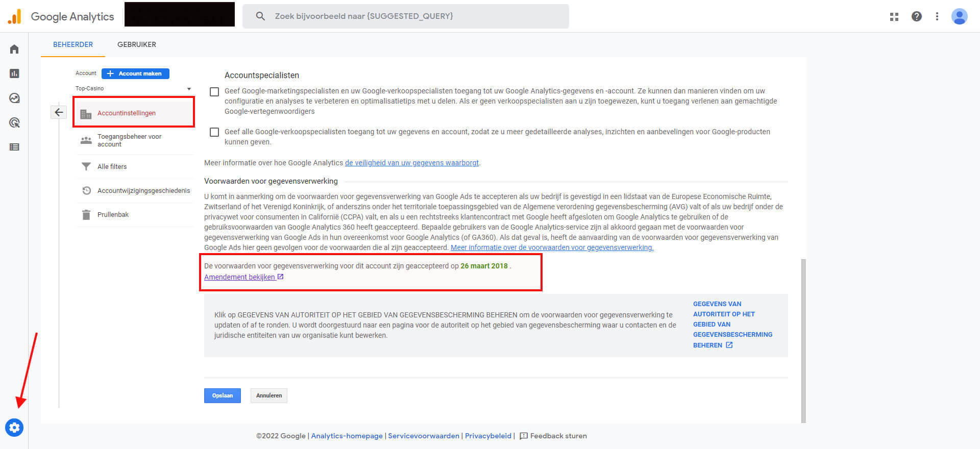Image resolution: width=980 pixels, height=449 pixels.
Task: Select Toegangsbeheer voor account menu item
Action: pyautogui.click(x=135, y=140)
